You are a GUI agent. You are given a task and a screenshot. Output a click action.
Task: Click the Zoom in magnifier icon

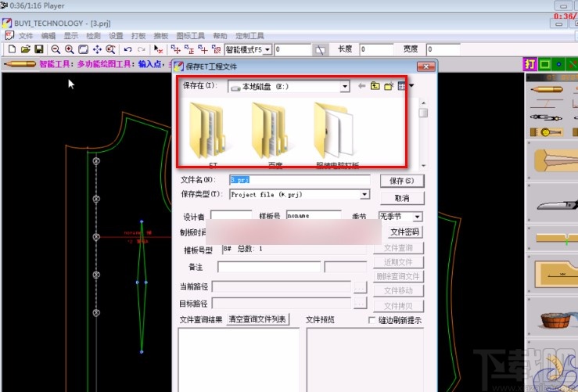[x=70, y=49]
